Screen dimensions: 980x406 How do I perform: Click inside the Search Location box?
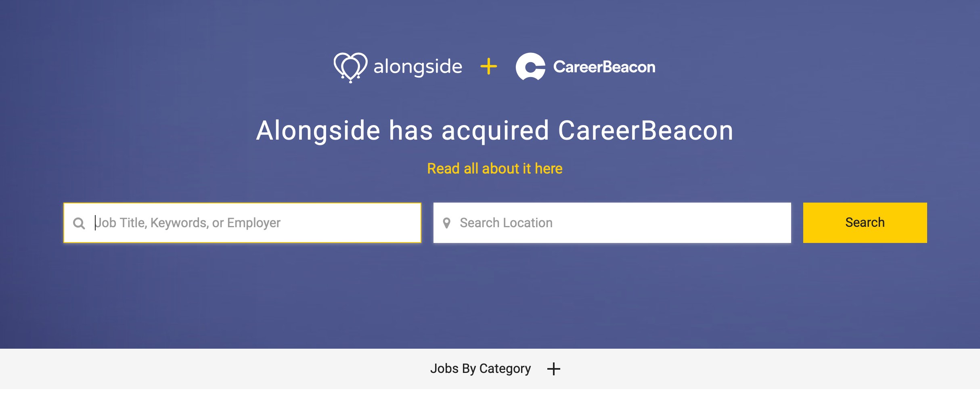pos(605,222)
